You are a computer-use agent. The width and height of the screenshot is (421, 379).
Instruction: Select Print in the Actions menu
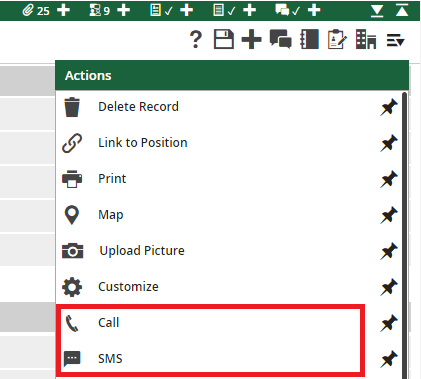(112, 179)
